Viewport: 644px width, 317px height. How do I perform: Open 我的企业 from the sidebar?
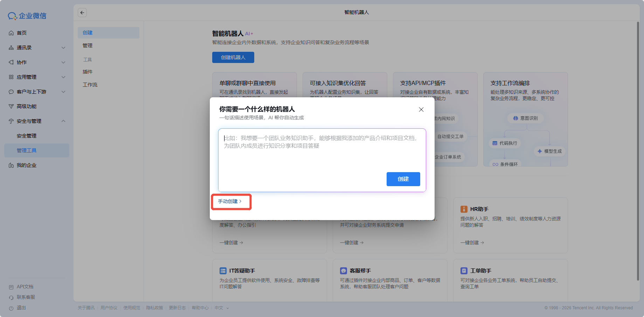point(27,165)
